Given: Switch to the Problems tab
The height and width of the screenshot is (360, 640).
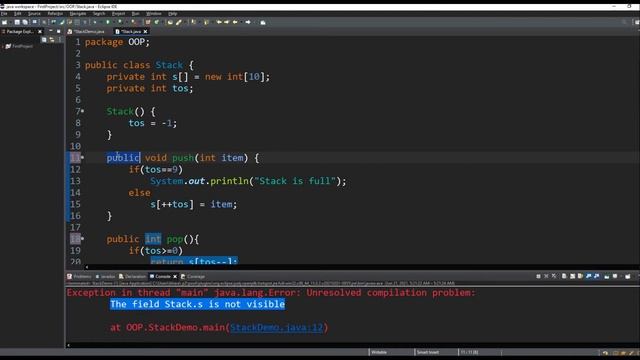Looking at the screenshot, I should (80, 276).
